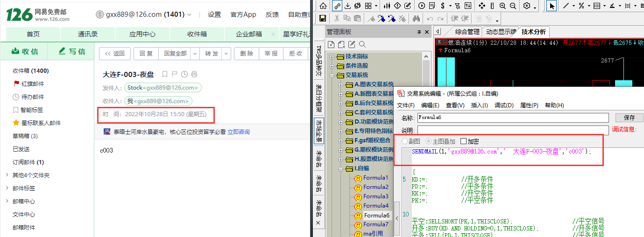Click the settings gear icon in toolbar
The image size is (644, 237).
click(x=527, y=6)
